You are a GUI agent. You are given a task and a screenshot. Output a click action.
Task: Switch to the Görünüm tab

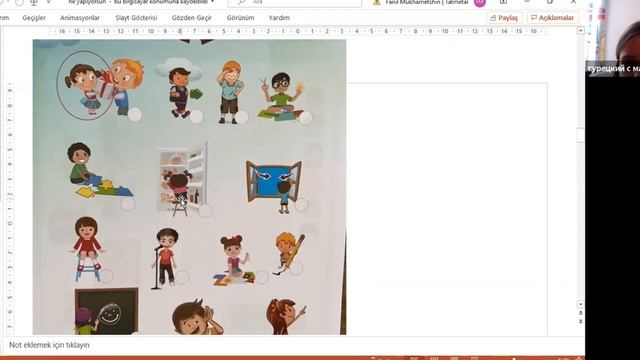240,18
